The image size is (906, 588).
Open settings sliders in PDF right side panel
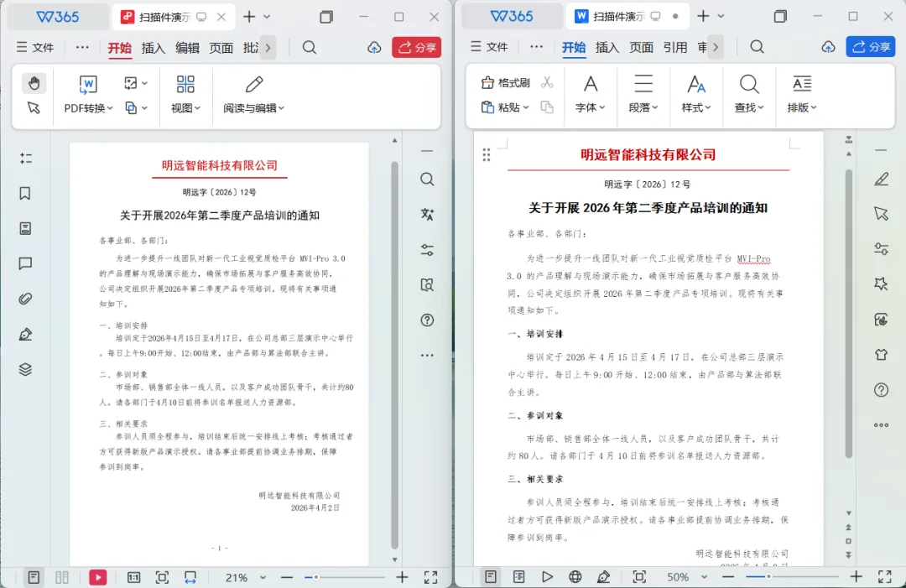[427, 249]
